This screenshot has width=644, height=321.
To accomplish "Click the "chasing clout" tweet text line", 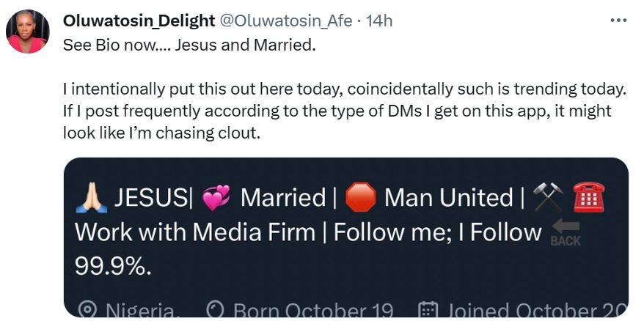I will click(x=161, y=134).
